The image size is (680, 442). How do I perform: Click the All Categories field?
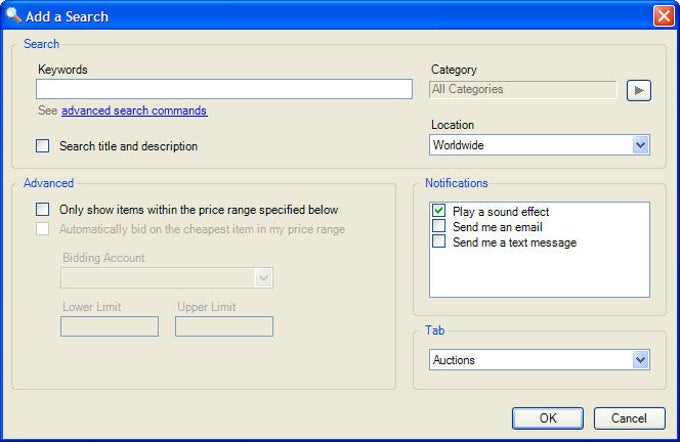point(523,90)
